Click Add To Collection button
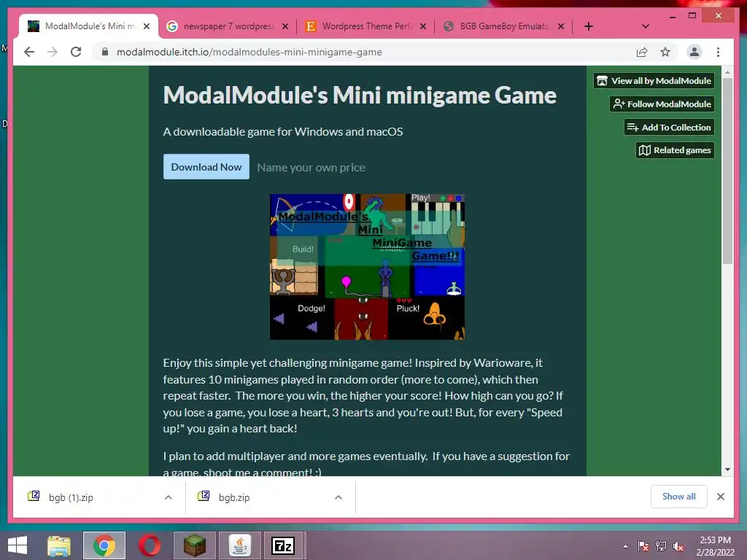Viewport: 747px width, 560px height. tap(669, 127)
